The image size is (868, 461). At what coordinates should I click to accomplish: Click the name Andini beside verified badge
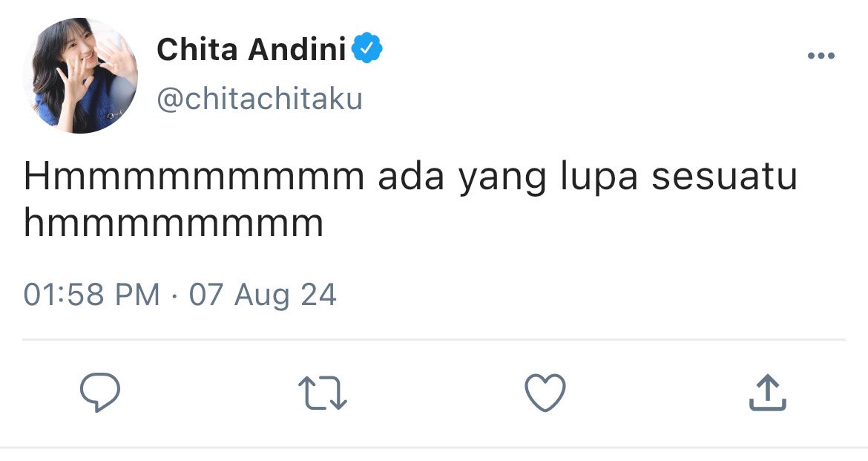(297, 49)
